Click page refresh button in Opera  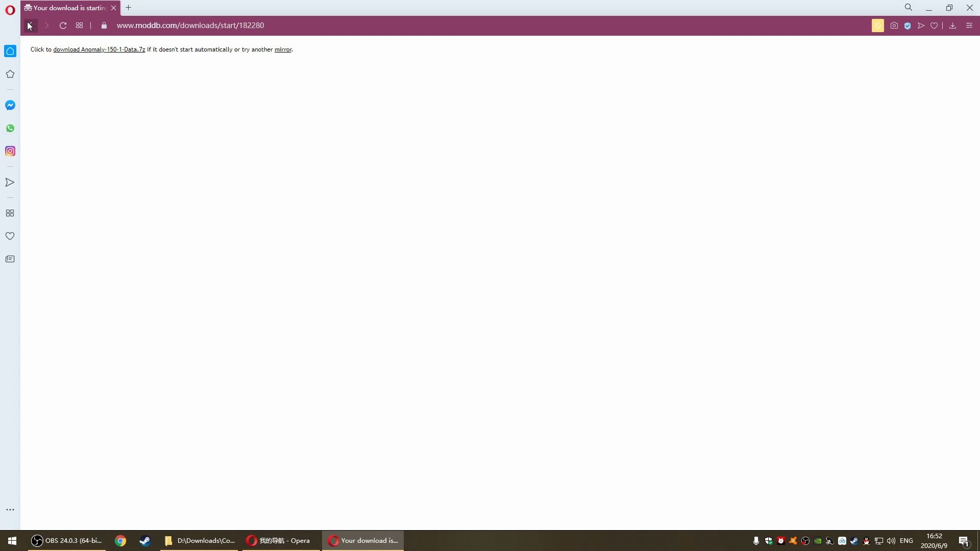tap(63, 26)
